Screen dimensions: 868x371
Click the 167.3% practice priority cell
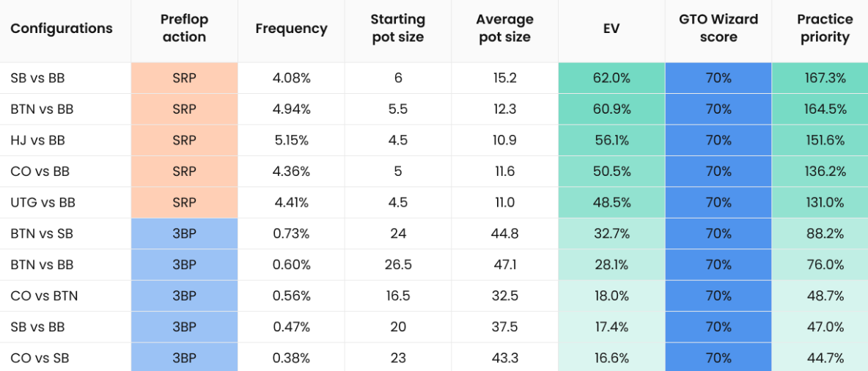825,78
